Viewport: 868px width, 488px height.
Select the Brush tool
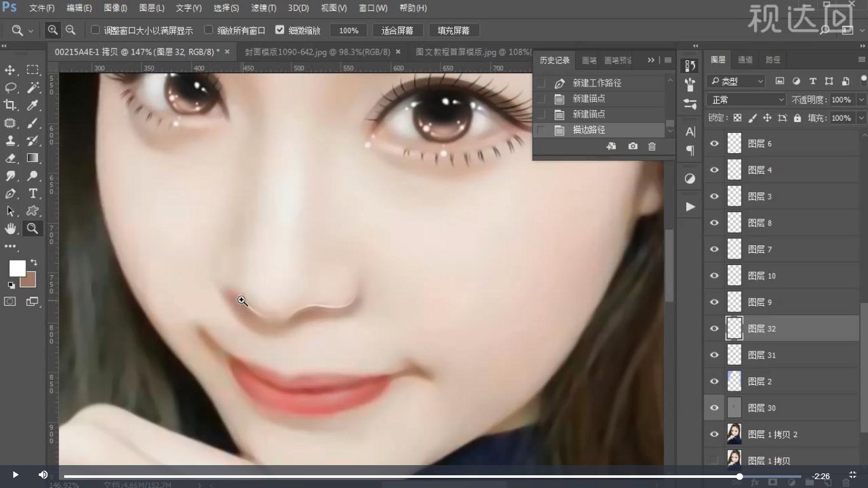pyautogui.click(x=32, y=123)
